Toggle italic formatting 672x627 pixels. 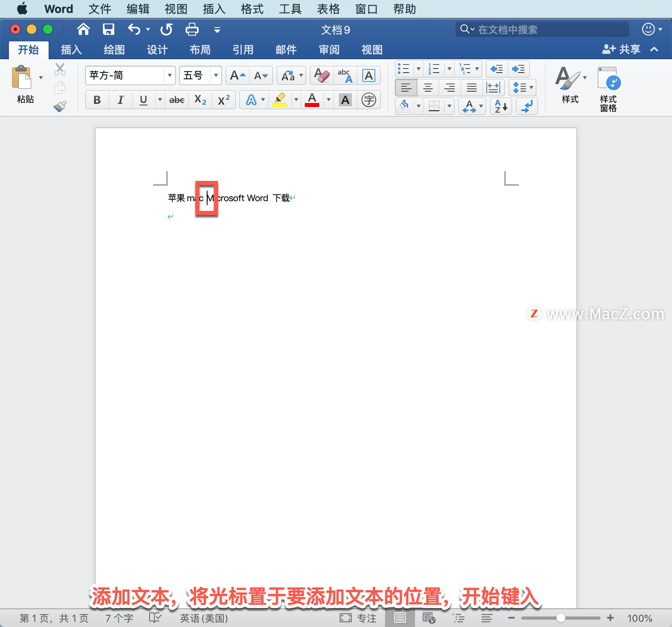(120, 100)
